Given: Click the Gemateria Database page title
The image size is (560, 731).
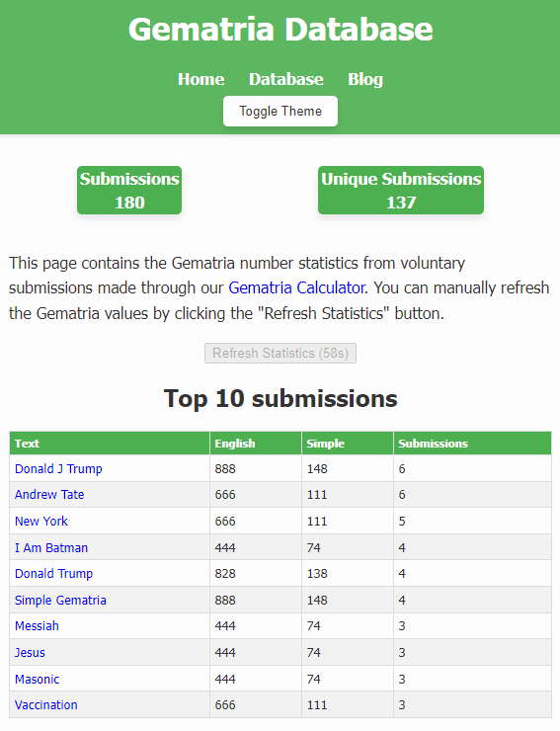Looking at the screenshot, I should [x=280, y=29].
